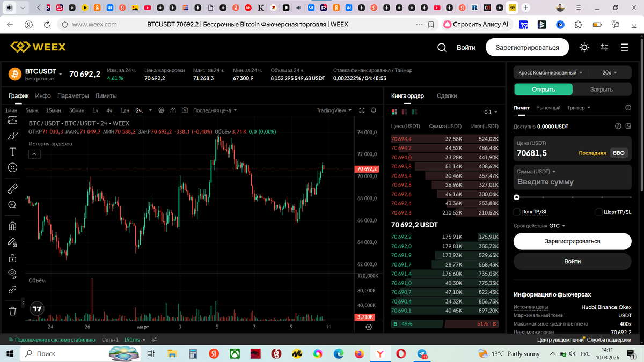Viewport: 644px width, 362px height.
Task: Open chart indicators icon
Action: 173,110
